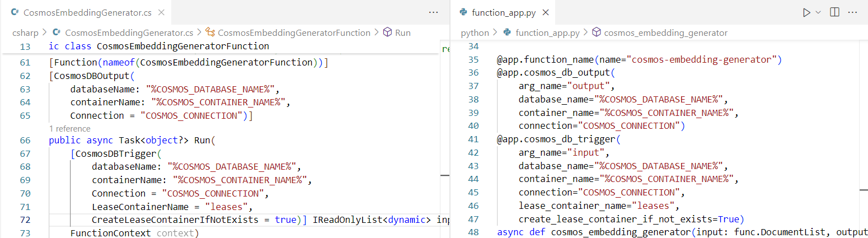Select the function_app.py tab
This screenshot has width=868, height=238.
(x=504, y=12)
